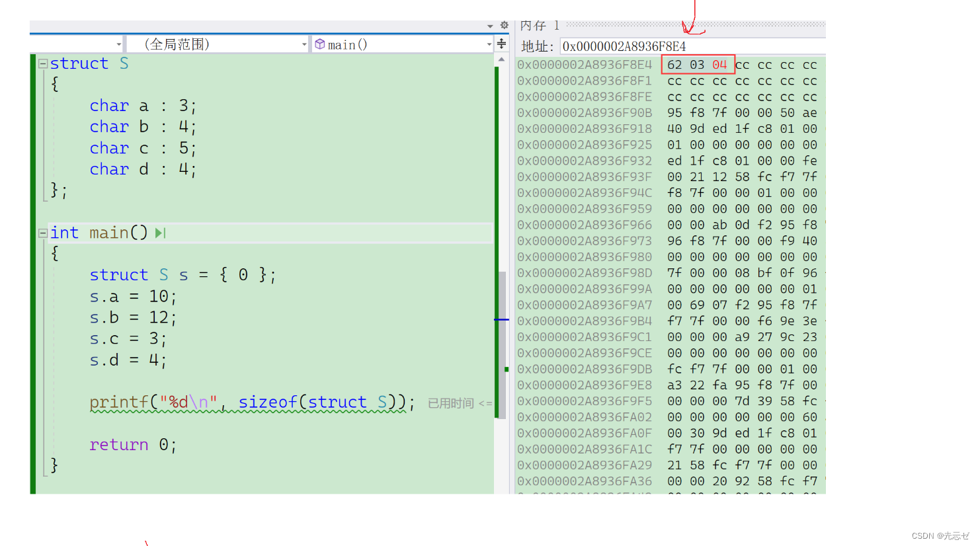Open the project scope dropdown at far left
Image resolution: width=980 pixels, height=546 pixels.
tap(119, 44)
